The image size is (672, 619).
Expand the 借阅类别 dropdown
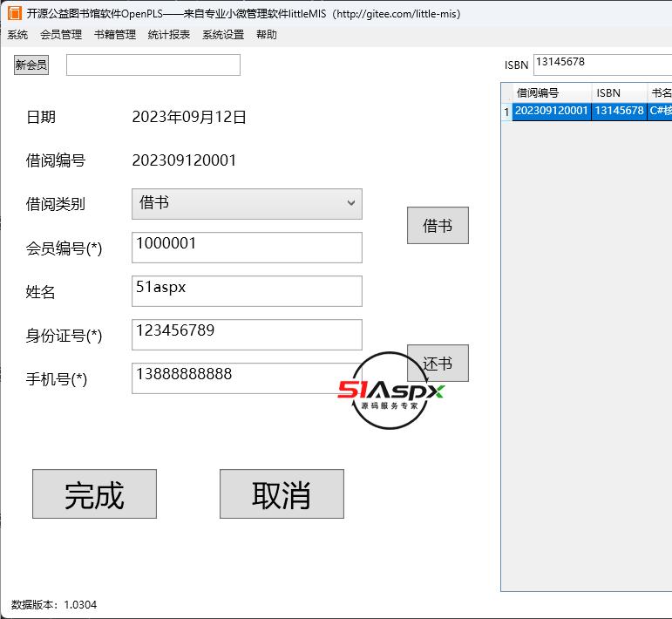click(247, 204)
